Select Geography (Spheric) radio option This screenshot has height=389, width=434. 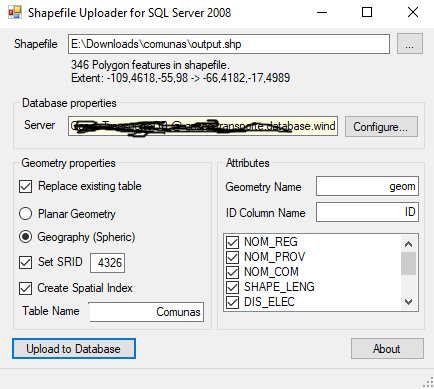[x=26, y=237]
